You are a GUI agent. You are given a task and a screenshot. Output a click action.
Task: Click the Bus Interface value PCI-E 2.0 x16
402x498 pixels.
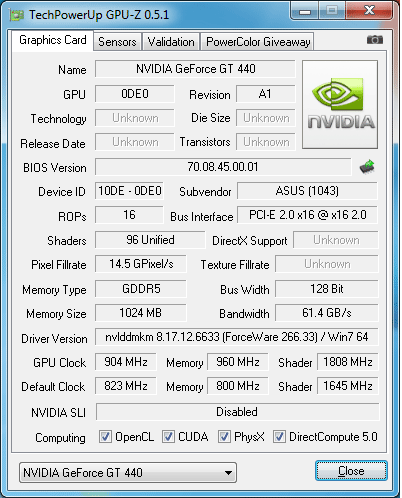(x=307, y=215)
